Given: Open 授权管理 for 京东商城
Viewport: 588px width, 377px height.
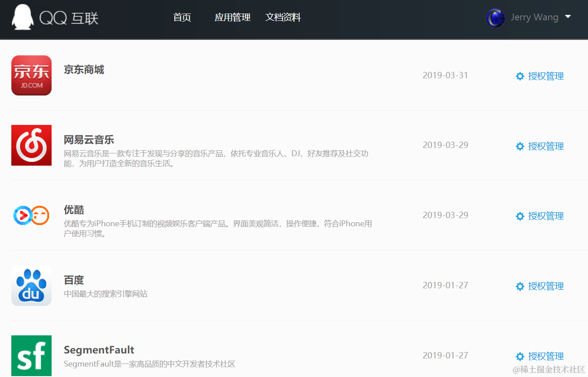Looking at the screenshot, I should (x=546, y=76).
